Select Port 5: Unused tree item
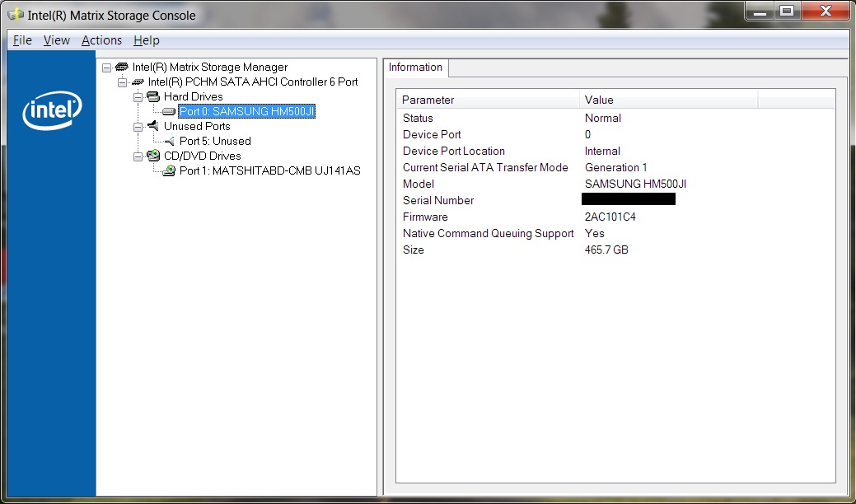The image size is (856, 504). [x=215, y=141]
